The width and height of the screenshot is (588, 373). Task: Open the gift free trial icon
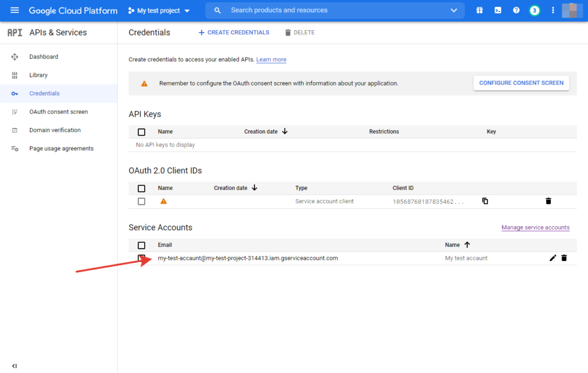pyautogui.click(x=479, y=10)
